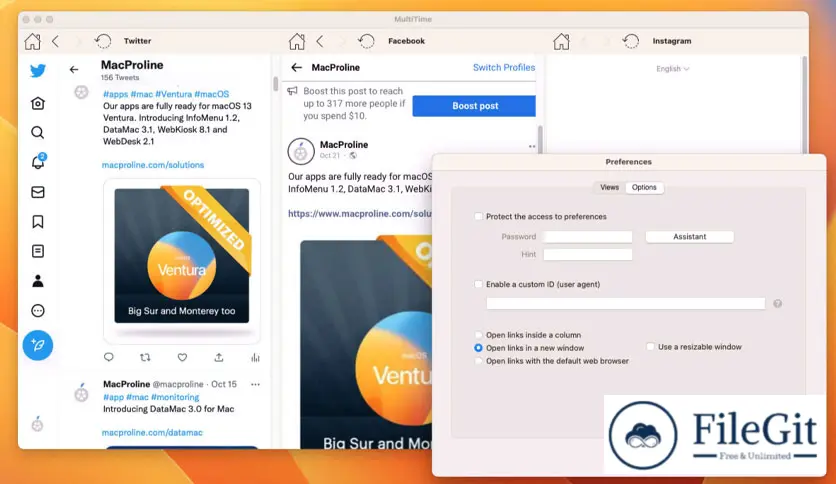Open the Ventura image in the Facebook post
836x484 pixels.
pos(366,344)
